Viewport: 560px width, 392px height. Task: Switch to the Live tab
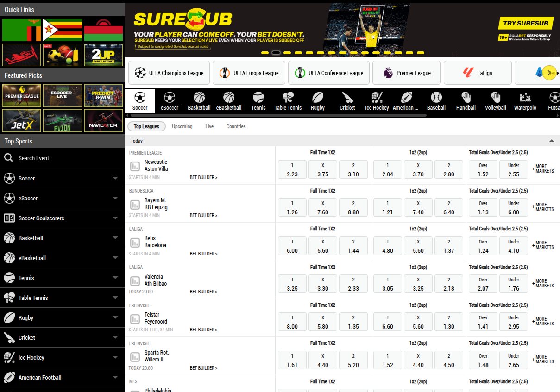[x=209, y=126]
